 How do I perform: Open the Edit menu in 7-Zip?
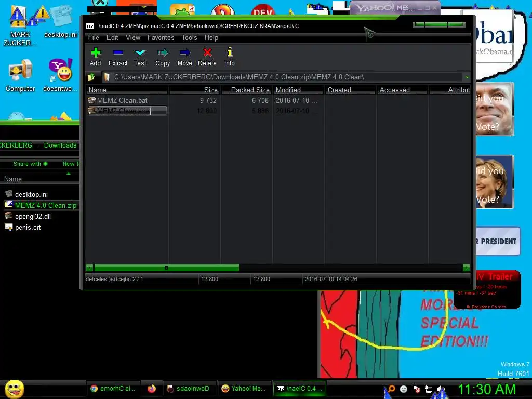coord(112,37)
